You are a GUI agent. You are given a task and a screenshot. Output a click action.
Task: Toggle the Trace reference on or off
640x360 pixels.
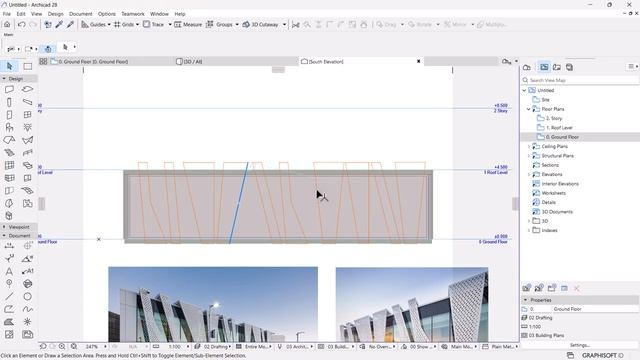click(153, 24)
